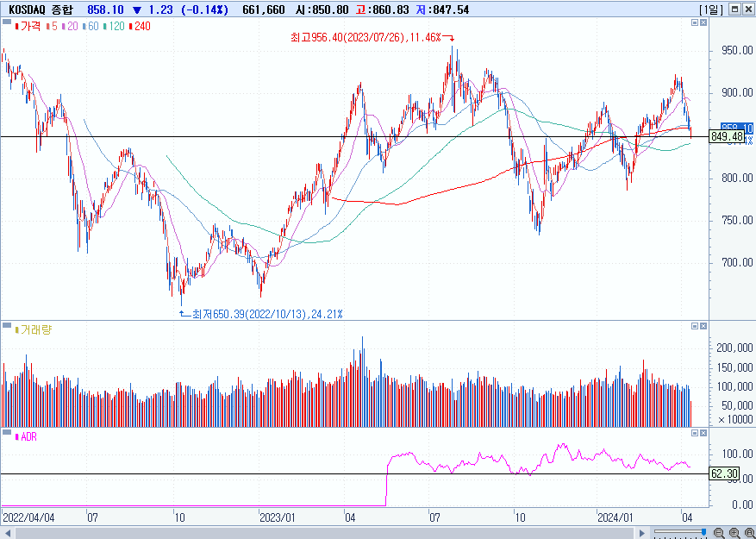Click the volume figure 661,660

(x=263, y=9)
